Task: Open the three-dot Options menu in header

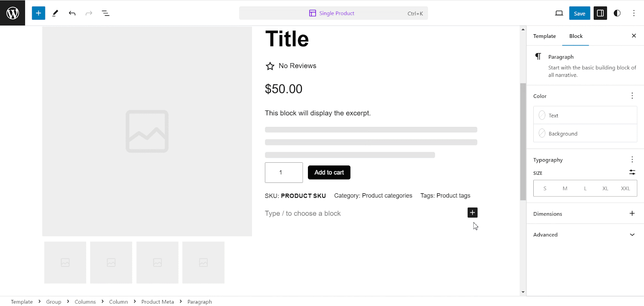Action: click(634, 13)
